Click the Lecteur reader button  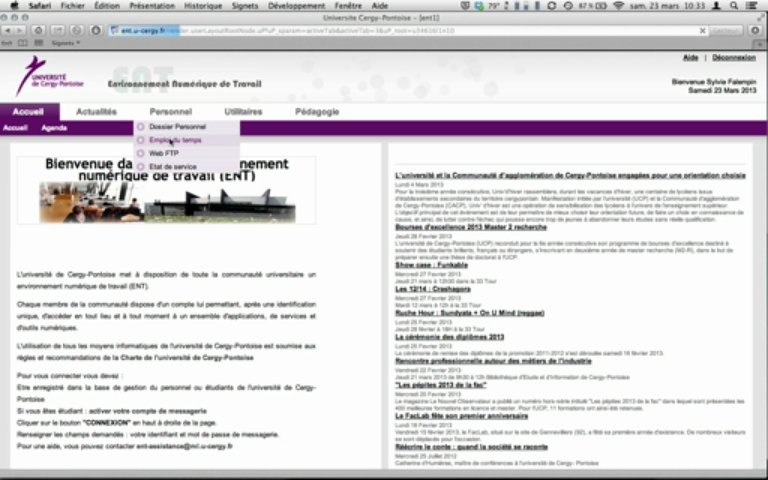coord(725,30)
